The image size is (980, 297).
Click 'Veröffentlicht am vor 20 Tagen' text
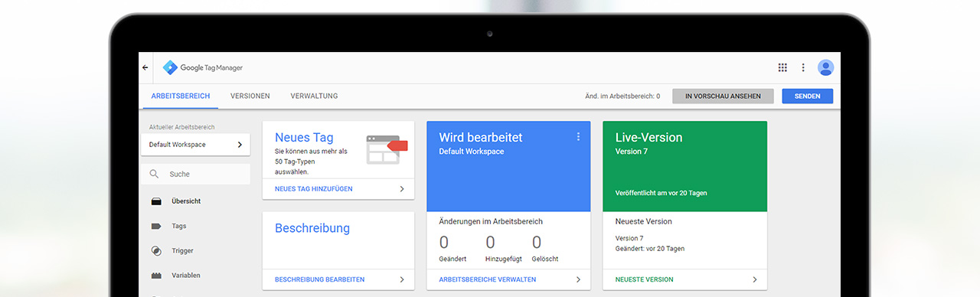(661, 193)
